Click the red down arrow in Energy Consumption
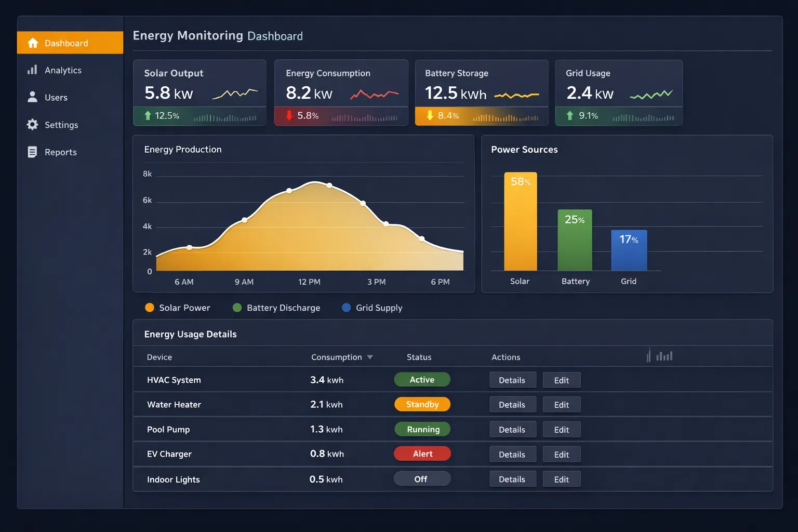This screenshot has width=798, height=532. click(x=289, y=115)
